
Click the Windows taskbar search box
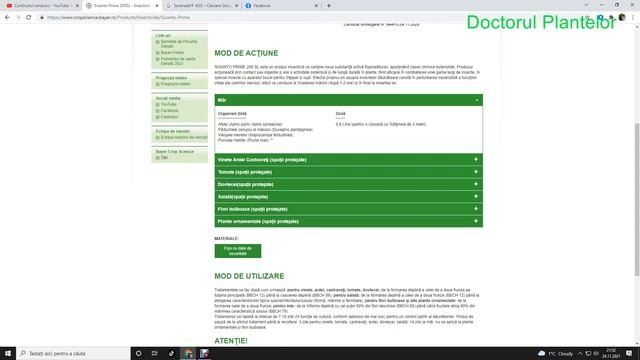pyautogui.click(x=73, y=353)
